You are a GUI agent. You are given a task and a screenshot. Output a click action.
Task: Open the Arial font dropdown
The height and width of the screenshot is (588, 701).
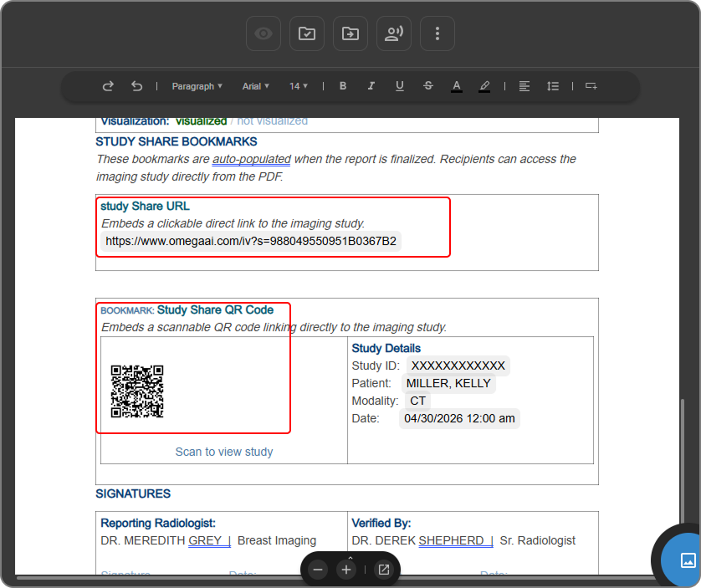pyautogui.click(x=256, y=86)
